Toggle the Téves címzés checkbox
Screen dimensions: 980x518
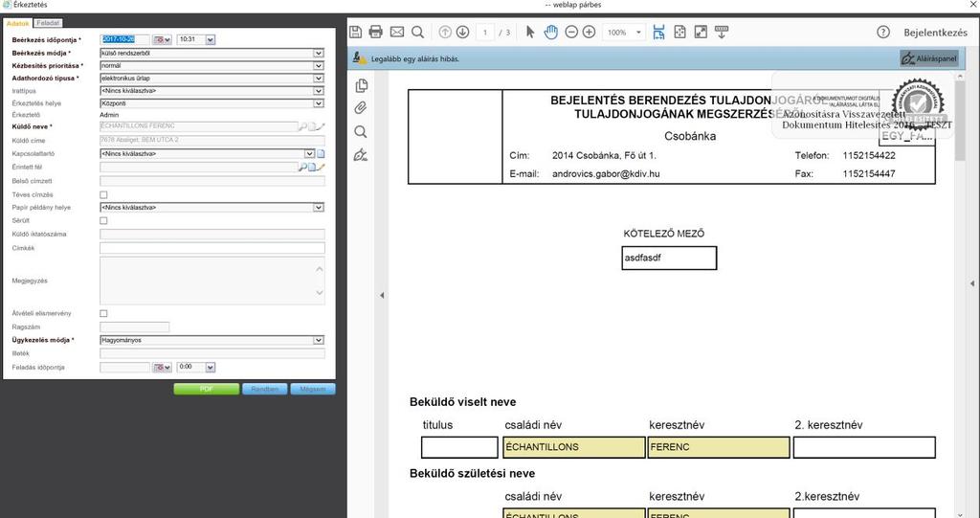tap(103, 195)
